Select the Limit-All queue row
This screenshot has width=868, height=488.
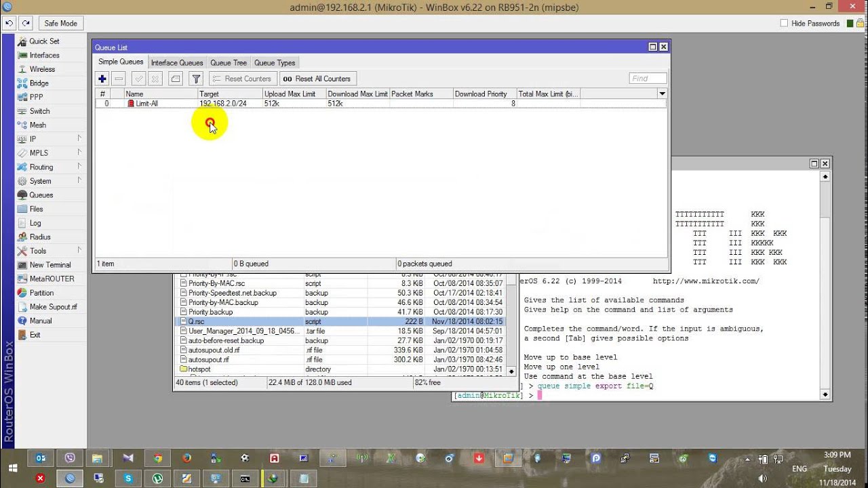(x=380, y=104)
